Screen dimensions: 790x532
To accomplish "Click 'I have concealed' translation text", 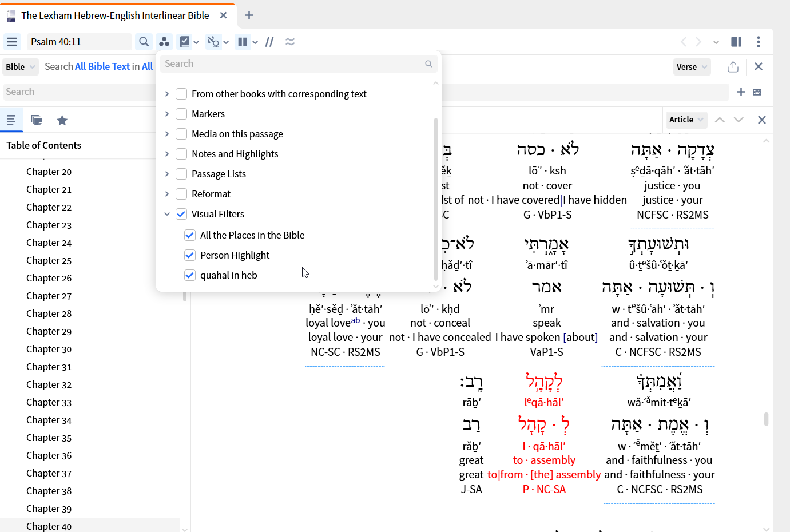I will tap(451, 337).
